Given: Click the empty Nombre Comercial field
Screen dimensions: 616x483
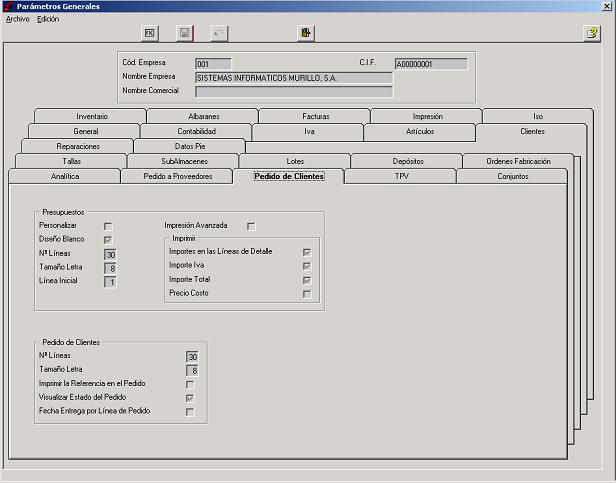Looking at the screenshot, I should (x=294, y=92).
